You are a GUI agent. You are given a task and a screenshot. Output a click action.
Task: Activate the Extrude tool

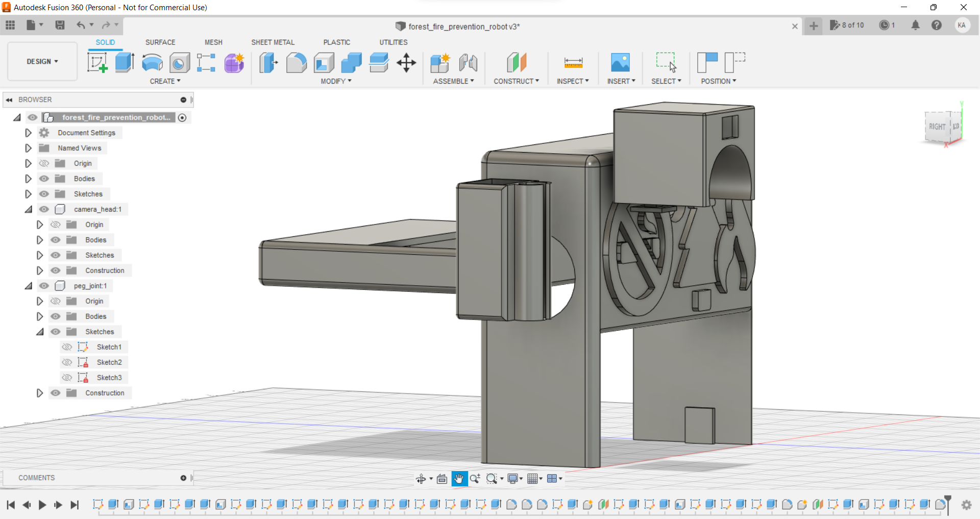coord(124,62)
